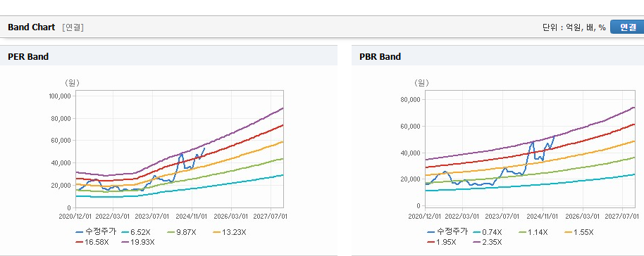
Task: Toggle 9.87X legend series in PER Band
Action: [x=182, y=232]
